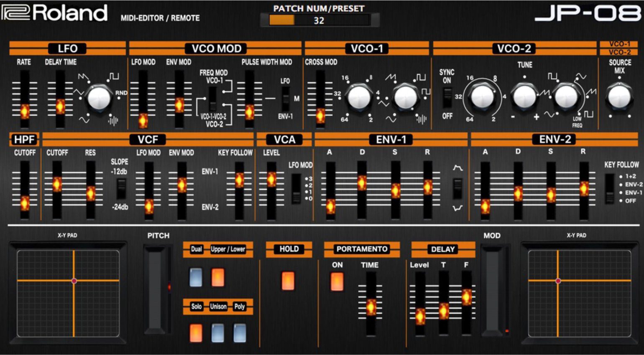Click the LFO waveform selector knob
This screenshot has height=355, width=644.
[x=99, y=99]
